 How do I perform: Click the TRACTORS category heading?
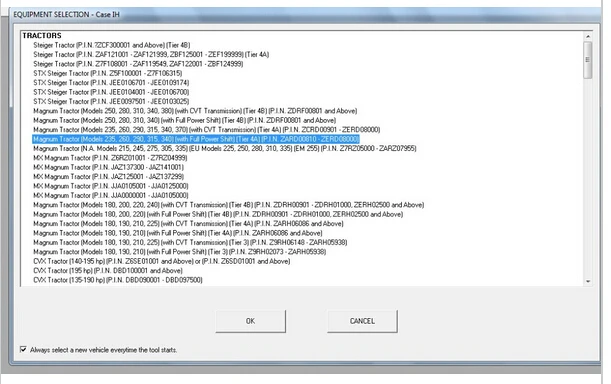coord(42,35)
